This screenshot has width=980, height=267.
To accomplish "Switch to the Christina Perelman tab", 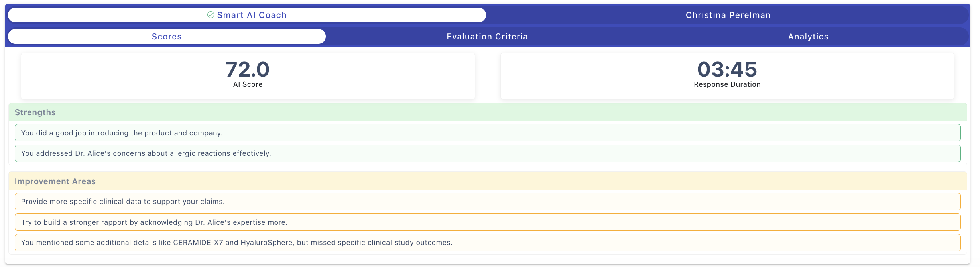I will 728,15.
